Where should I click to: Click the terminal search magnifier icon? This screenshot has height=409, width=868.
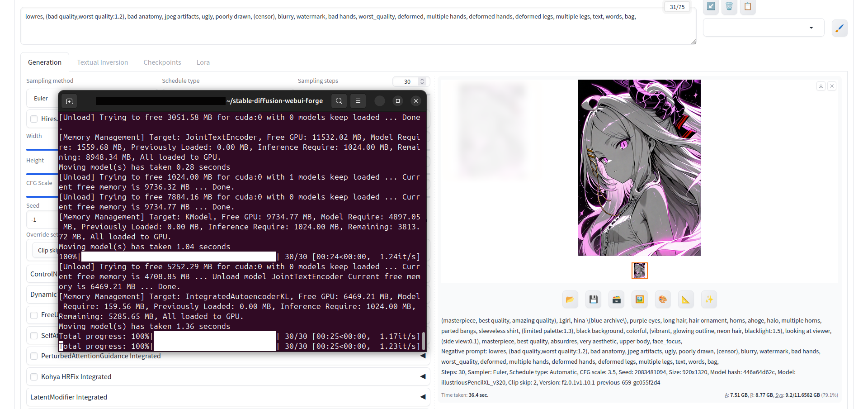coord(339,101)
